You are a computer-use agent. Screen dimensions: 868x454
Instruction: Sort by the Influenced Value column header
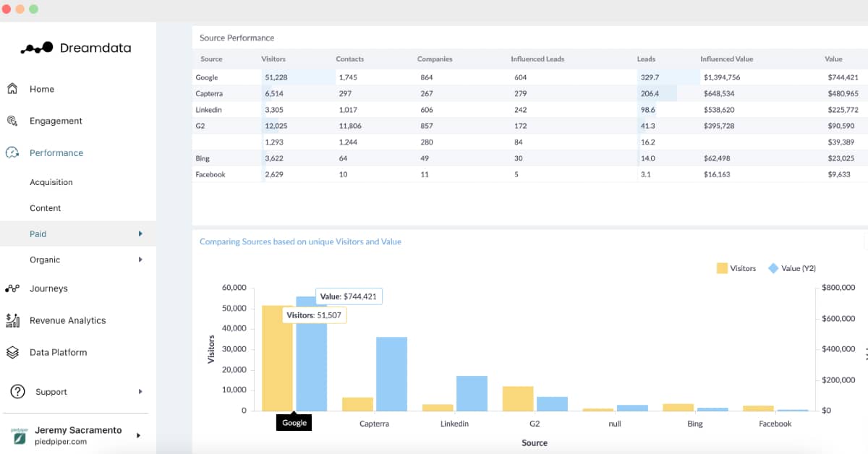pos(726,59)
